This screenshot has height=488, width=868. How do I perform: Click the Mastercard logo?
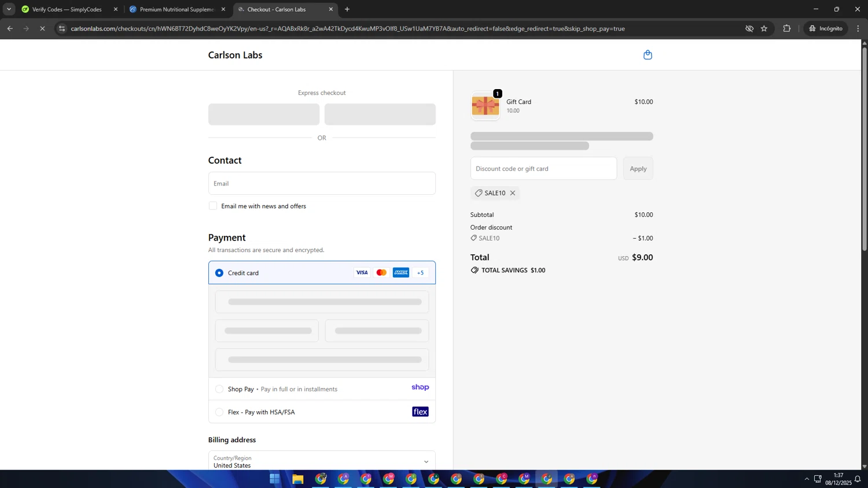381,273
